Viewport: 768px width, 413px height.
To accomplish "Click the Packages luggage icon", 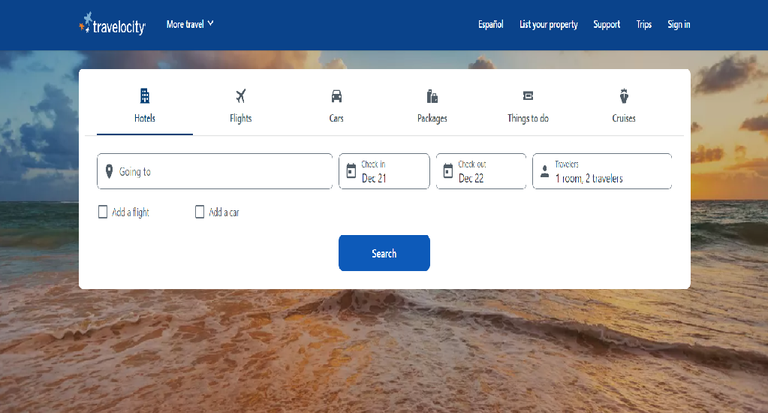I will tap(432, 96).
